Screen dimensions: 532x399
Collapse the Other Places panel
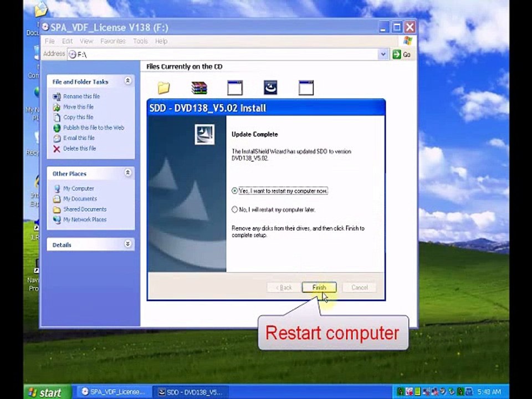[128, 173]
